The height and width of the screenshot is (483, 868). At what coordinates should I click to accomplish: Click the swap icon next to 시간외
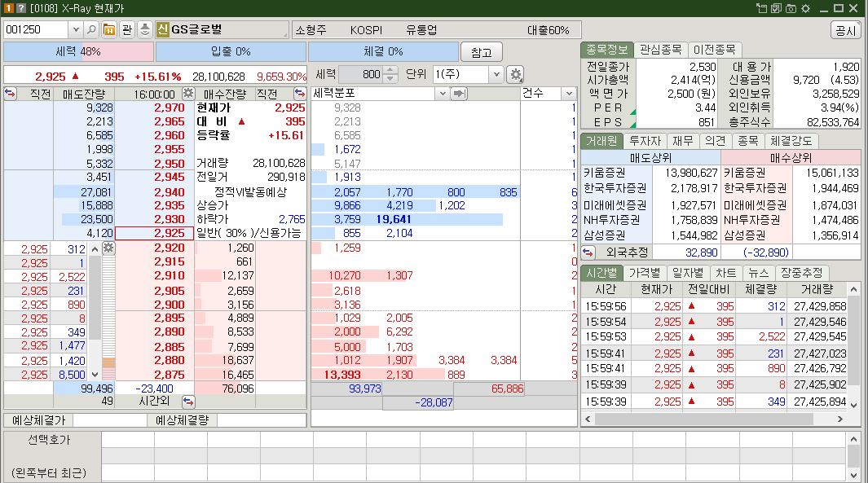point(188,402)
